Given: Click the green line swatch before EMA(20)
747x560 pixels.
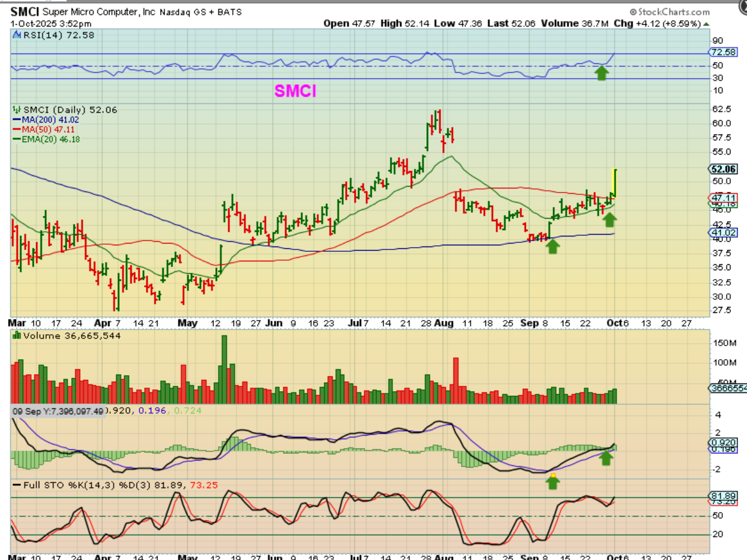Looking at the screenshot, I should (15, 139).
